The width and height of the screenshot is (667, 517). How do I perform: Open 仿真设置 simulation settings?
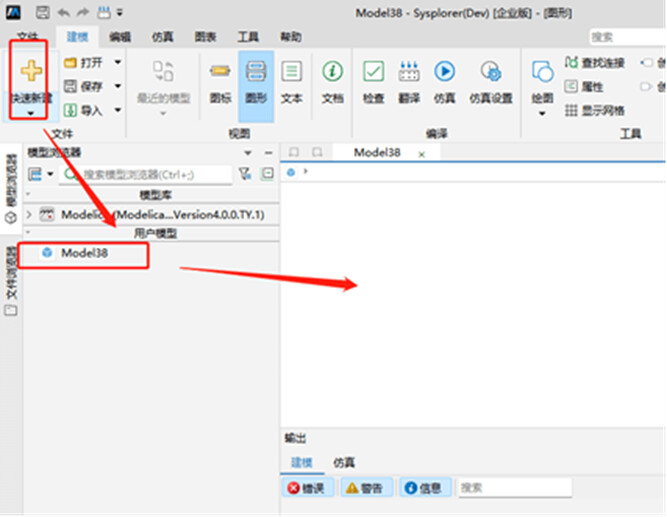click(x=491, y=83)
